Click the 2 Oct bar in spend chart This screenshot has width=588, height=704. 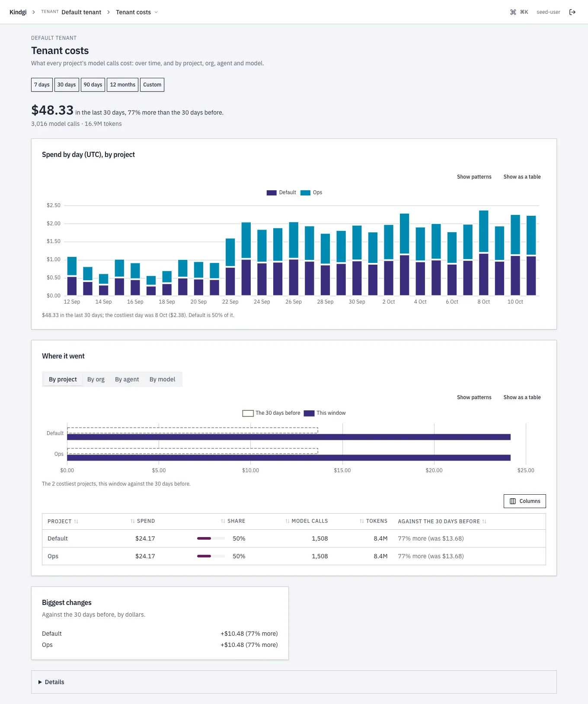[389, 260]
